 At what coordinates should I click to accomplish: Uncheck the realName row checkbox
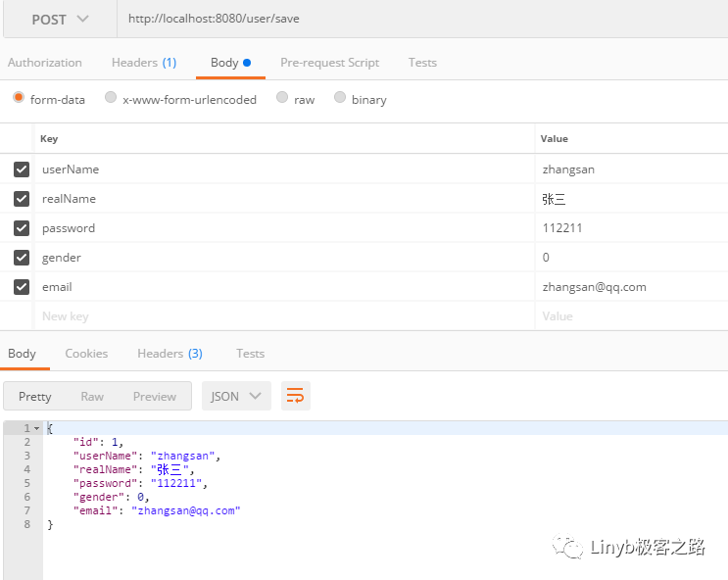tap(22, 199)
